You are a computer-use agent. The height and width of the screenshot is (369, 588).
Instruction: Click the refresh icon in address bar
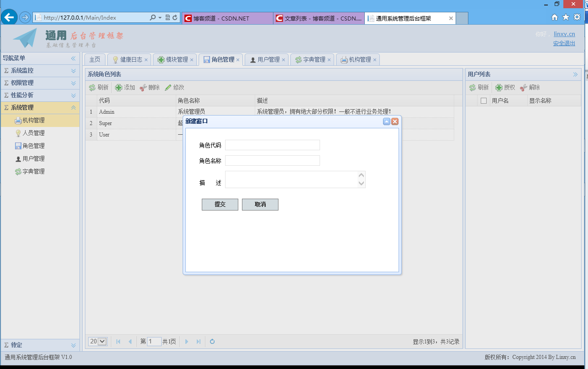tap(175, 18)
